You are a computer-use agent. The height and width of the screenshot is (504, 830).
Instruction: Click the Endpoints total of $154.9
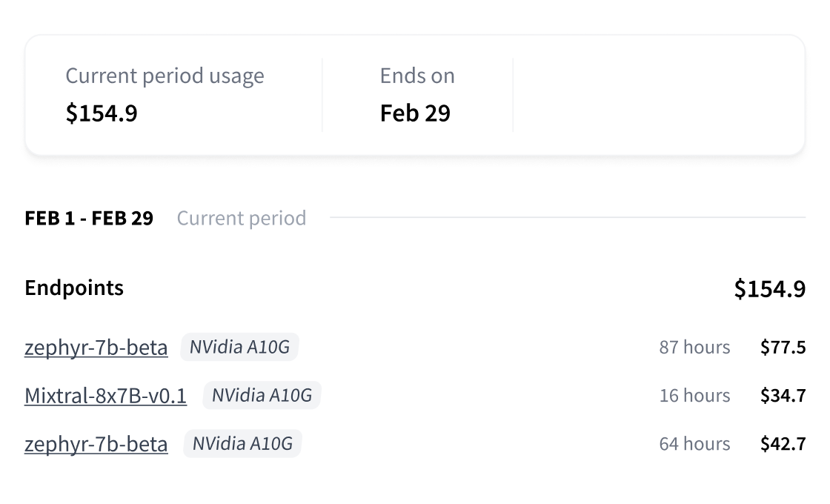[x=769, y=288]
